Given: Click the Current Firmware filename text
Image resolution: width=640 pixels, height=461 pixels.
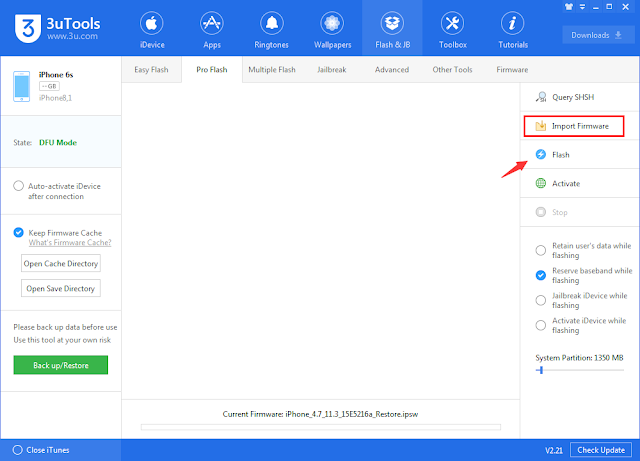Looking at the screenshot, I should pos(351,414).
